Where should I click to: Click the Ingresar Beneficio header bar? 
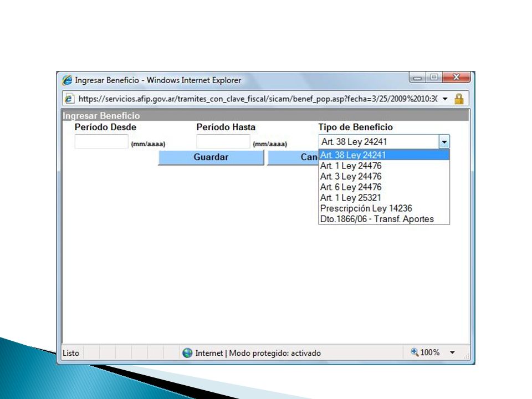(x=265, y=116)
